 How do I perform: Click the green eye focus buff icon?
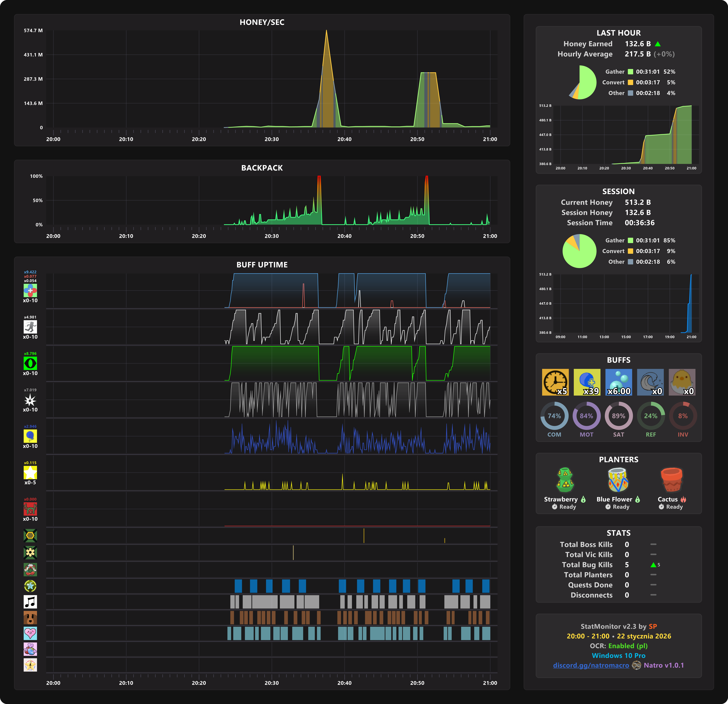30,363
